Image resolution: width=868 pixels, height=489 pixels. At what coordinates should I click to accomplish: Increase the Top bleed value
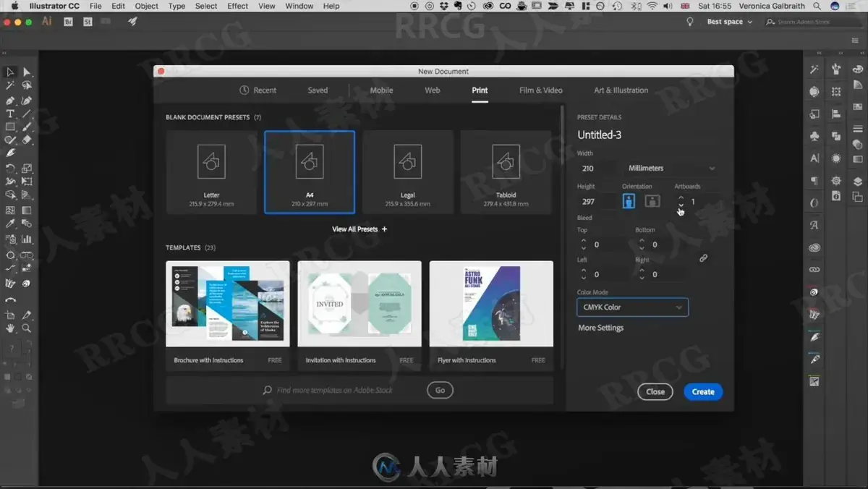(x=584, y=241)
